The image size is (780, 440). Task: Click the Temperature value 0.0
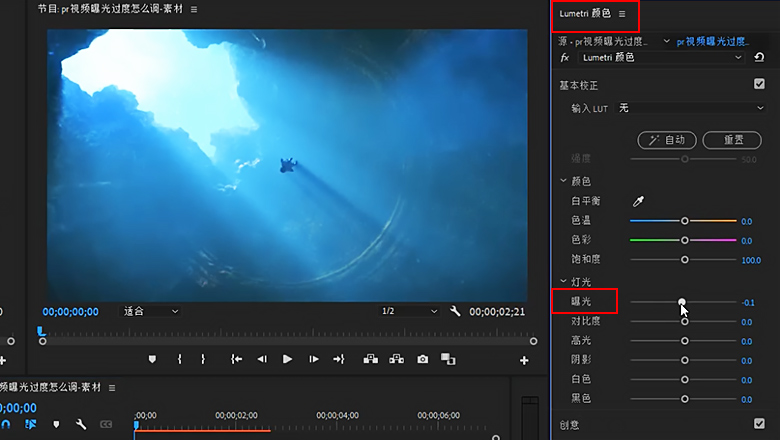[x=746, y=222]
